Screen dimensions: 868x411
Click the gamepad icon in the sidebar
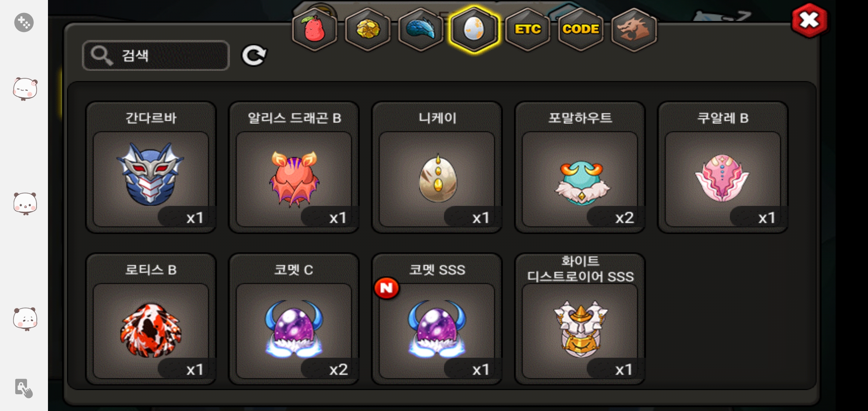(x=24, y=22)
